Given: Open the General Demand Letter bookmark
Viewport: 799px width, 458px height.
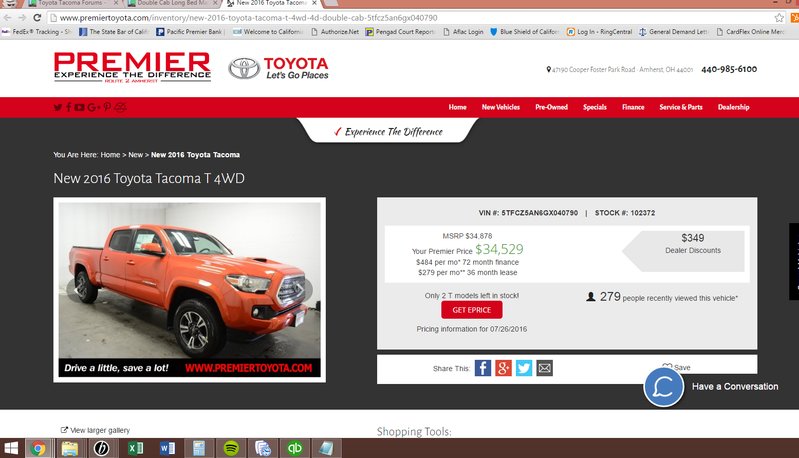Looking at the screenshot, I should (674, 32).
